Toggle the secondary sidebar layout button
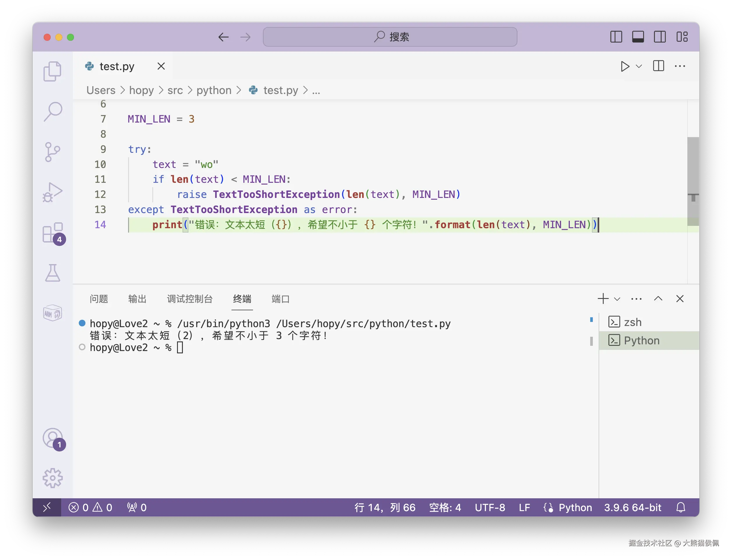Viewport: 732px width, 560px height. pyautogui.click(x=659, y=37)
